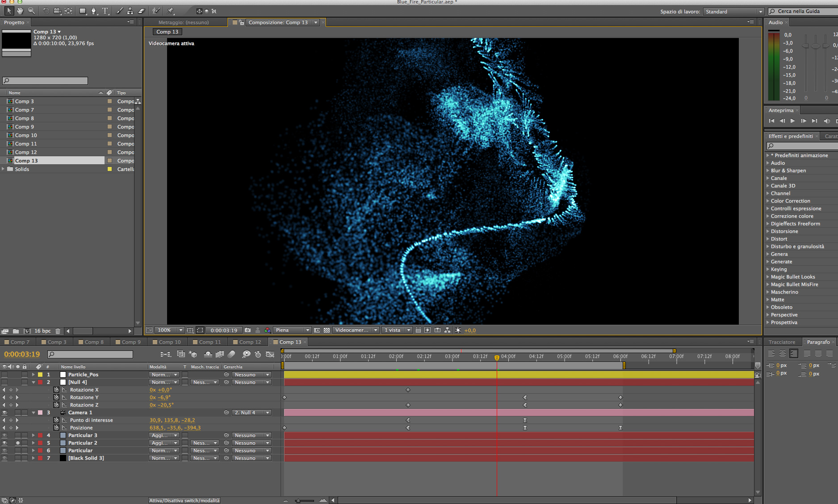This screenshot has width=838, height=504.
Task: Click the Rotazione Y stopwatch icon
Action: (56, 397)
